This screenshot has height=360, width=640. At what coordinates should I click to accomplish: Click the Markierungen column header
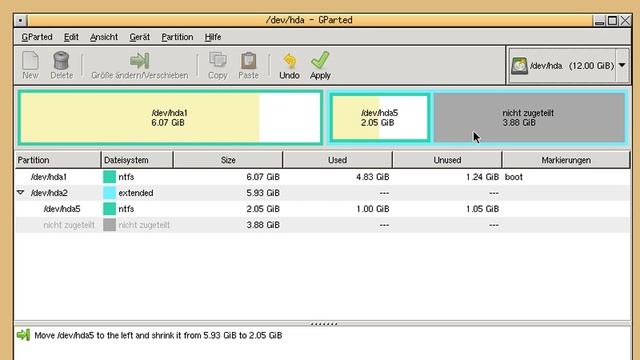pyautogui.click(x=566, y=160)
